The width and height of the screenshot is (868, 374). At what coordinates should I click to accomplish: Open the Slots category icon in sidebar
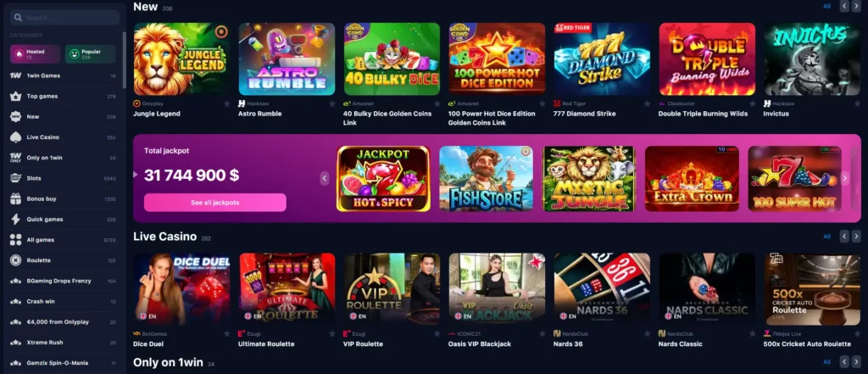tap(15, 178)
